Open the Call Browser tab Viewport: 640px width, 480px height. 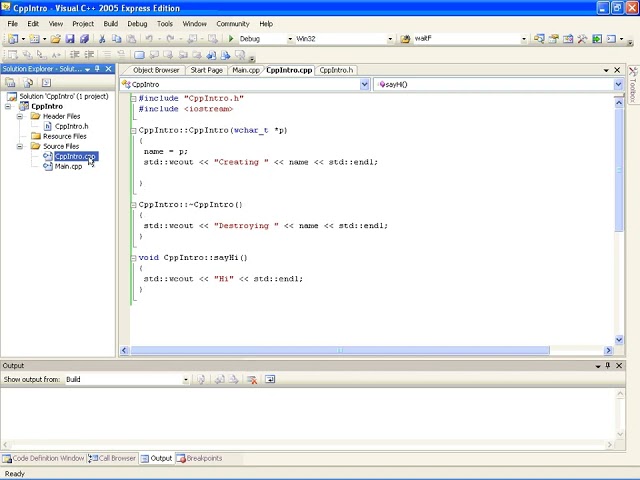(x=112, y=458)
